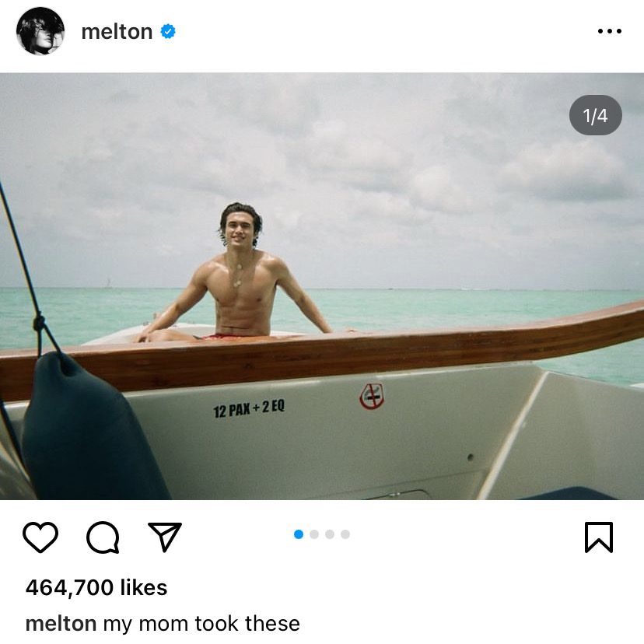
Task: Jump to second carousel dot
Action: 314,534
